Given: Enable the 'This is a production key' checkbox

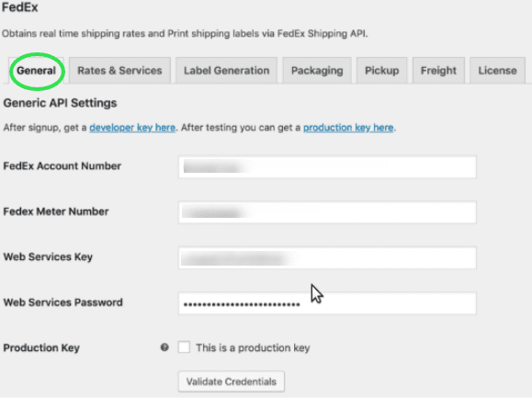Looking at the screenshot, I should [x=184, y=347].
